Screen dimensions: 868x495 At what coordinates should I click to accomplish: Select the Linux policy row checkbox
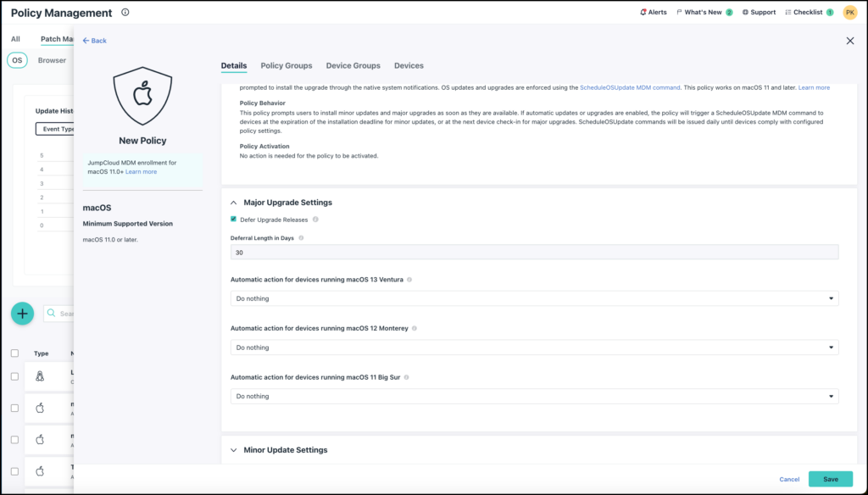[x=14, y=376]
